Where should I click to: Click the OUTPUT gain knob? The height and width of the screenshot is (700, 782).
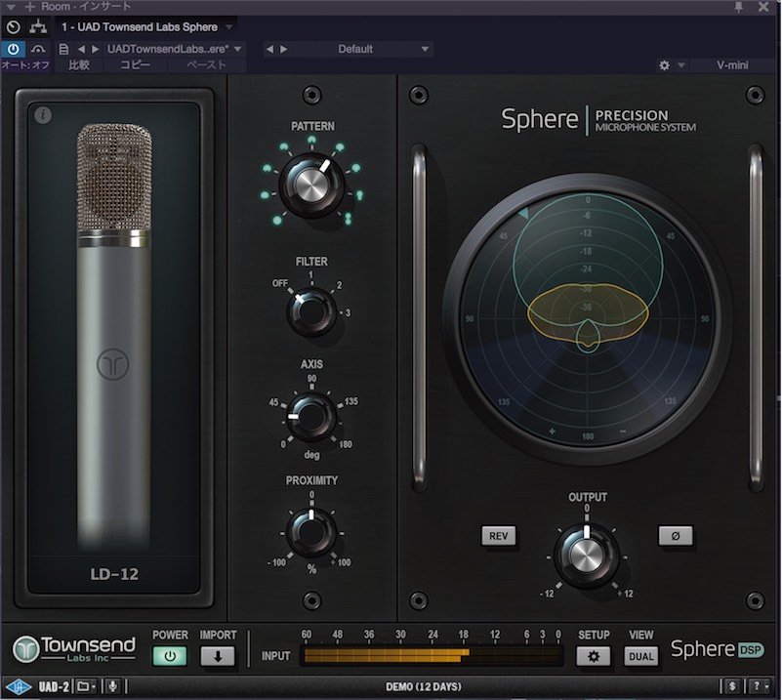(587, 555)
